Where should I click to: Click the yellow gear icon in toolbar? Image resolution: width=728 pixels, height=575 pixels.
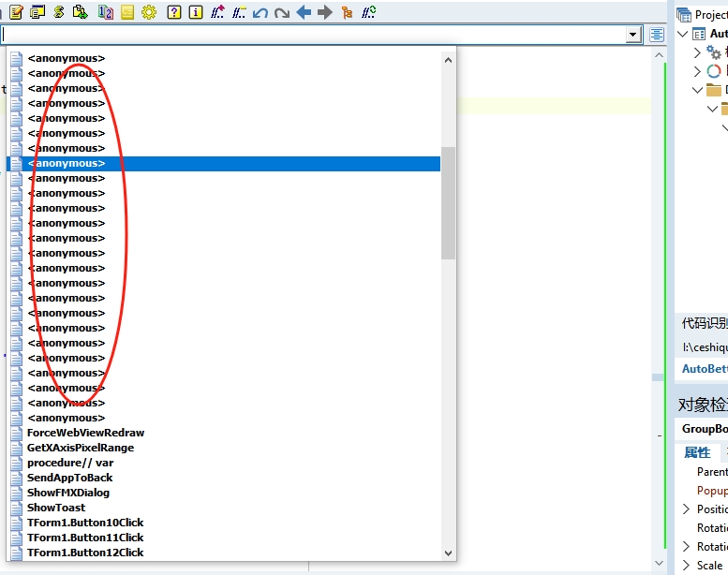[149, 12]
